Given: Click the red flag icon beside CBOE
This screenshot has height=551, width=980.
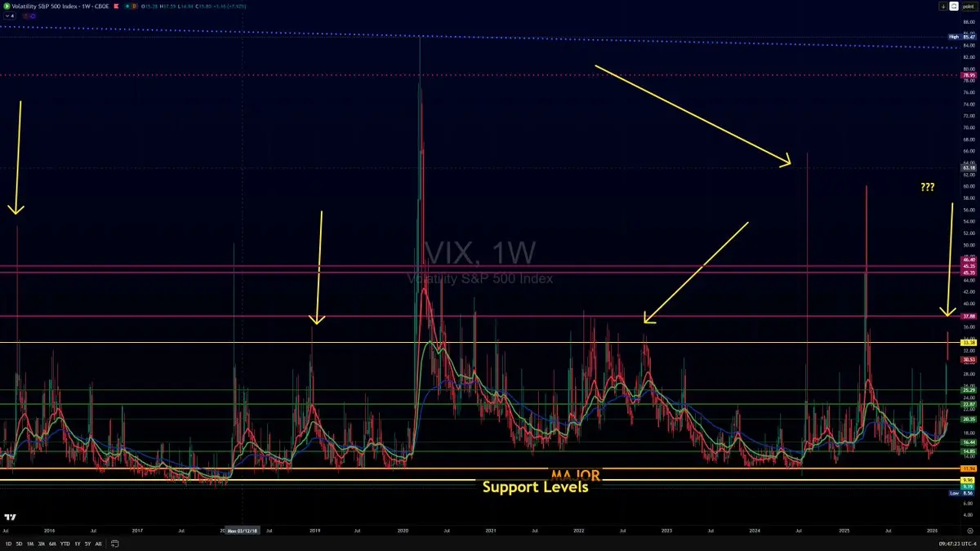Looking at the screenshot, I should coord(116,7).
